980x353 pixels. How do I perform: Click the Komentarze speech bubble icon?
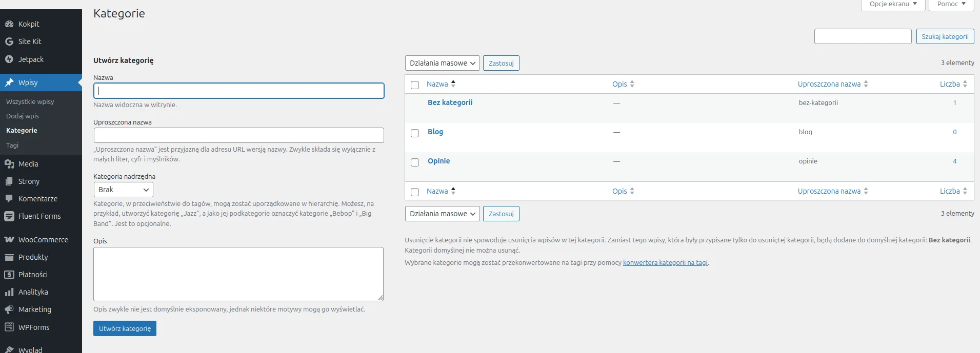pos(9,199)
